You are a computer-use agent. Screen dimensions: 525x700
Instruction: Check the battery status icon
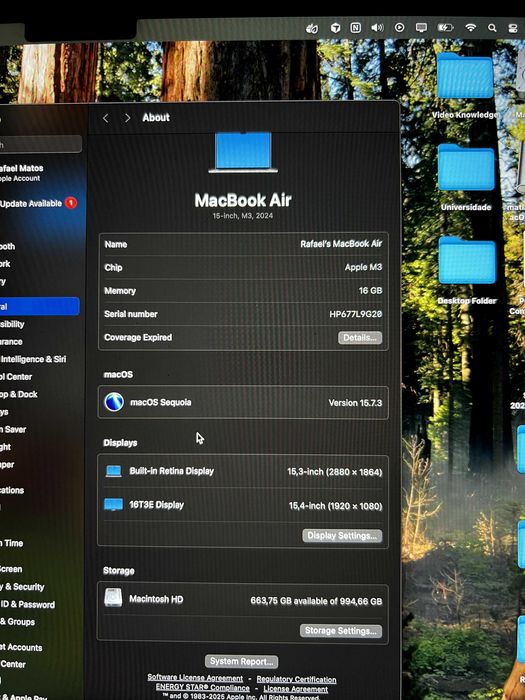click(x=446, y=28)
